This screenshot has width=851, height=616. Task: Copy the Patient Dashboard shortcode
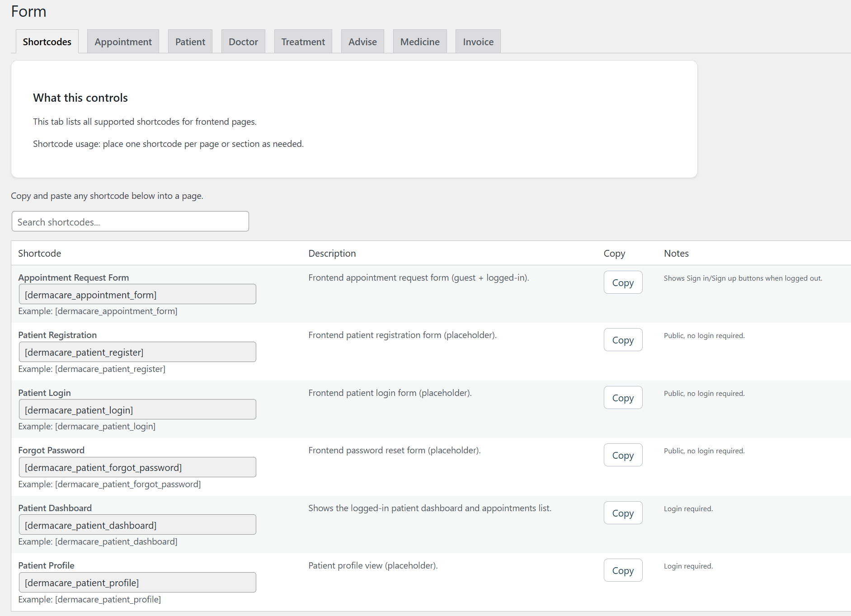[623, 513]
